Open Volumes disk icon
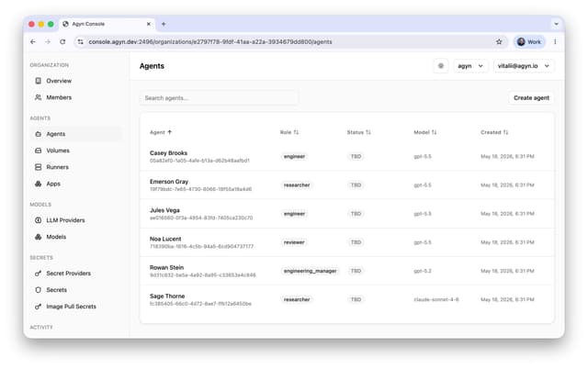The image size is (588, 369). coord(39,151)
